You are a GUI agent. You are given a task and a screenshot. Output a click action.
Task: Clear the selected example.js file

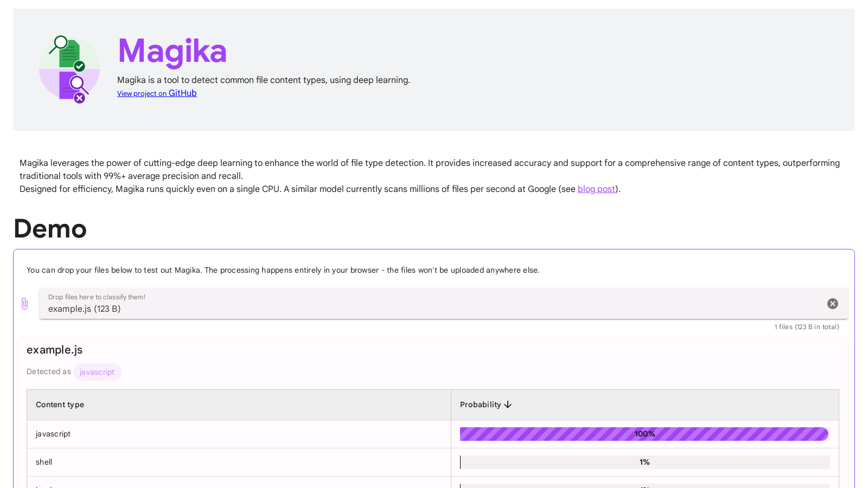[x=832, y=304]
